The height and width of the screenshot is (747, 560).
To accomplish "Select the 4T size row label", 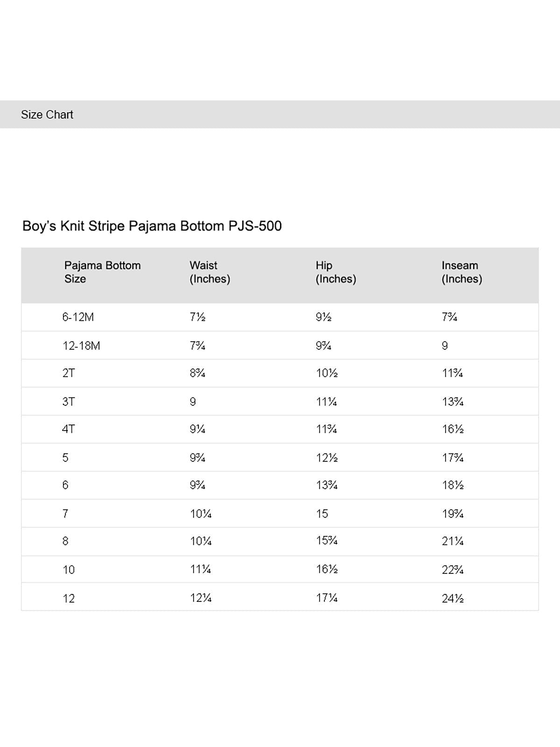I will [x=69, y=430].
